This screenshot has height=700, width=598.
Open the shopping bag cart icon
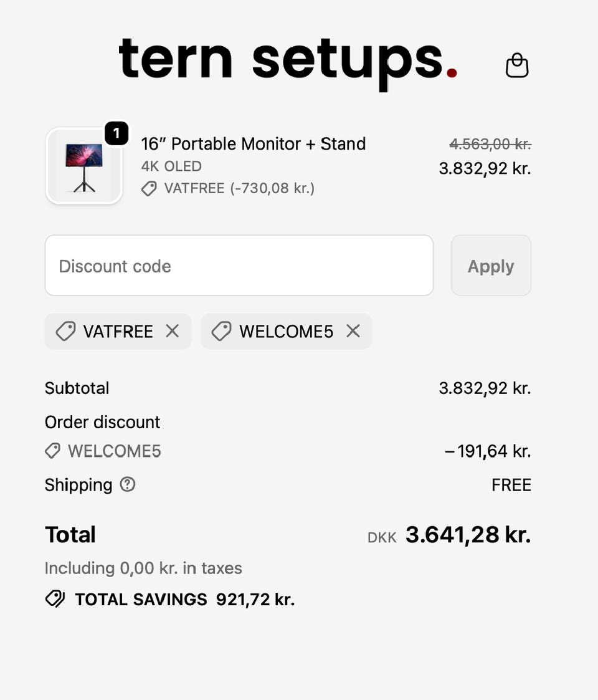[x=517, y=65]
